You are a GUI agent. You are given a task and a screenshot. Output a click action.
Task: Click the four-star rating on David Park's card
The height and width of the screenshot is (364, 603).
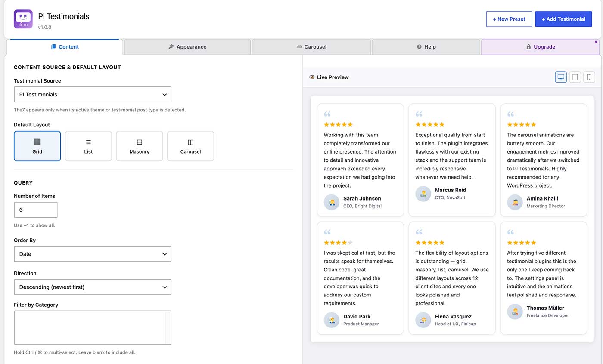click(x=338, y=243)
